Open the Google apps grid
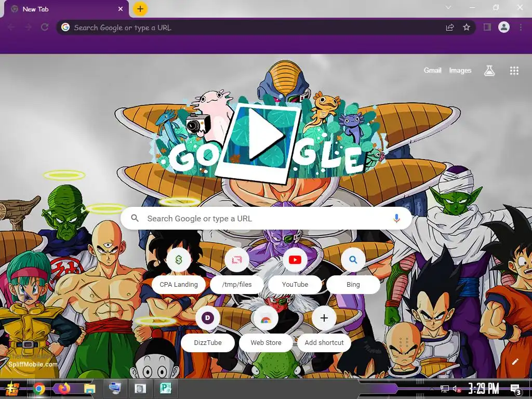 point(514,71)
